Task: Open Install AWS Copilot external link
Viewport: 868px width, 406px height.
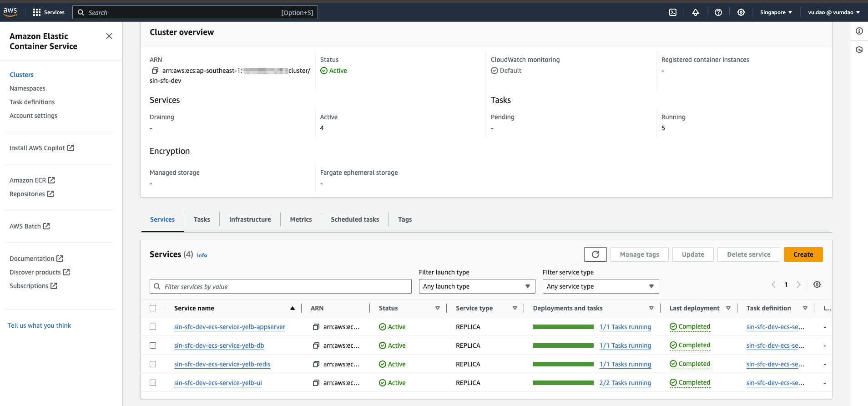Action: tap(41, 148)
